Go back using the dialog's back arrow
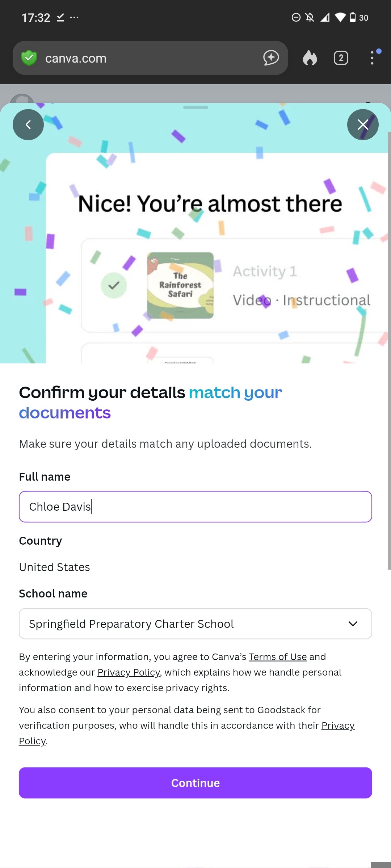 28,124
